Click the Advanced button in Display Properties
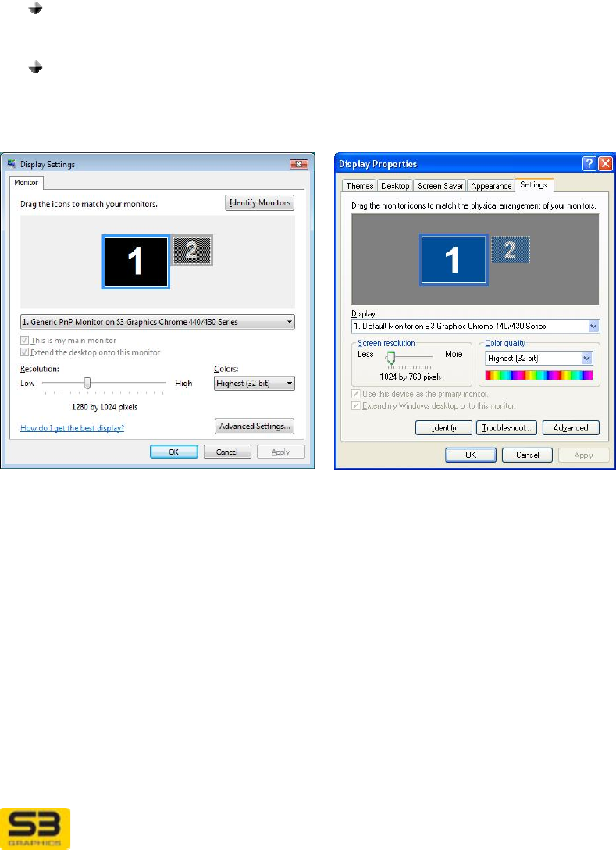The image size is (616, 850). coord(571,427)
